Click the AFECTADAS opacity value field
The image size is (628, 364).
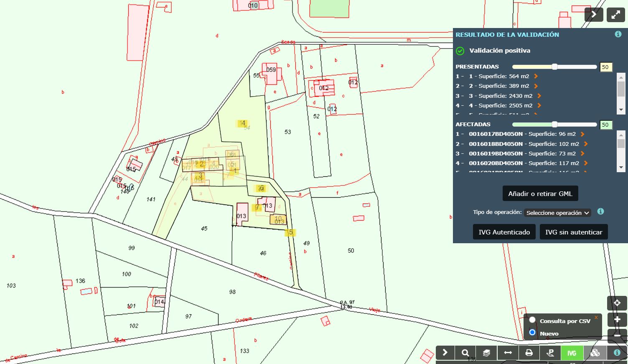pyautogui.click(x=606, y=125)
